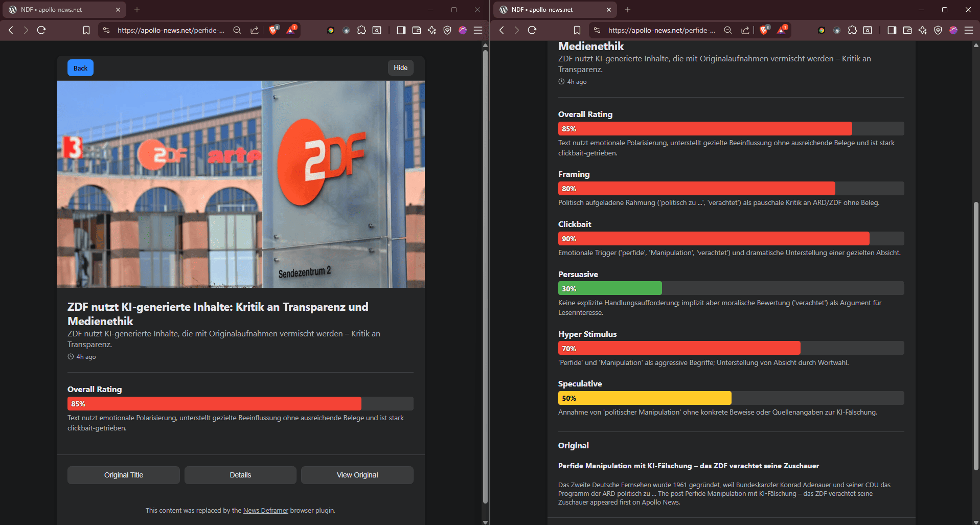Reload the page in the left window
The height and width of the screenshot is (525, 980).
[41, 30]
